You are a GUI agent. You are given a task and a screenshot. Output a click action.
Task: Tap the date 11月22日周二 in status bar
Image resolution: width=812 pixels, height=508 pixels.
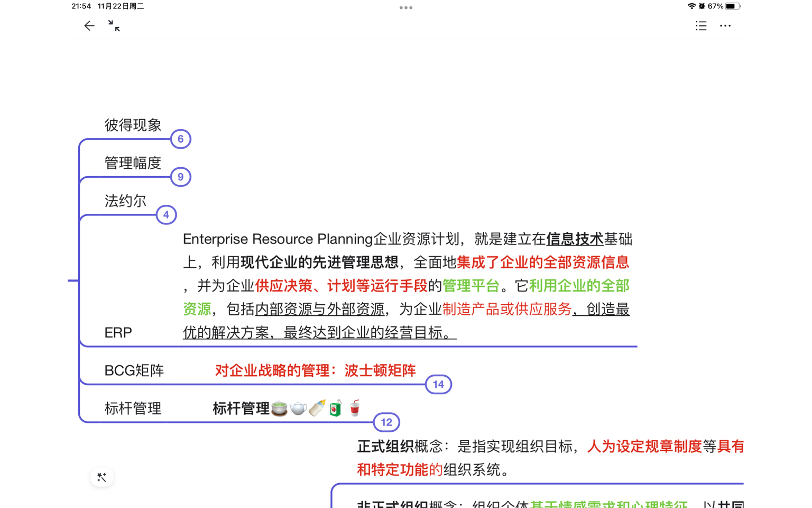121,6
